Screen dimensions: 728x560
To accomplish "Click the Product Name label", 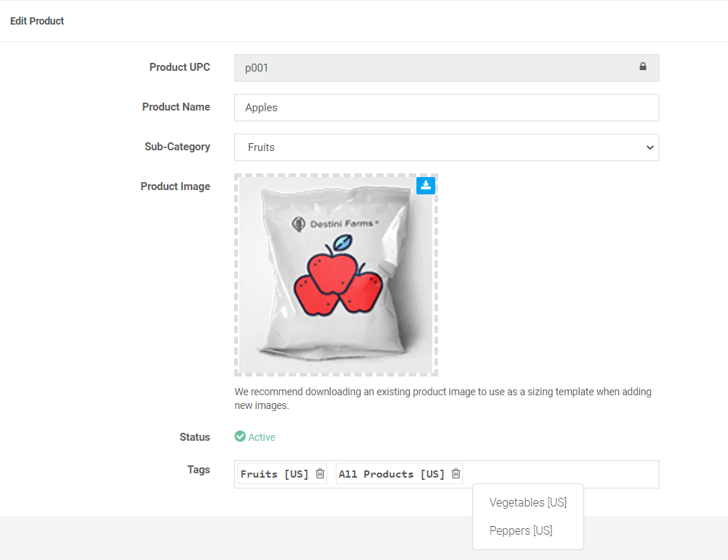I will 176,107.
